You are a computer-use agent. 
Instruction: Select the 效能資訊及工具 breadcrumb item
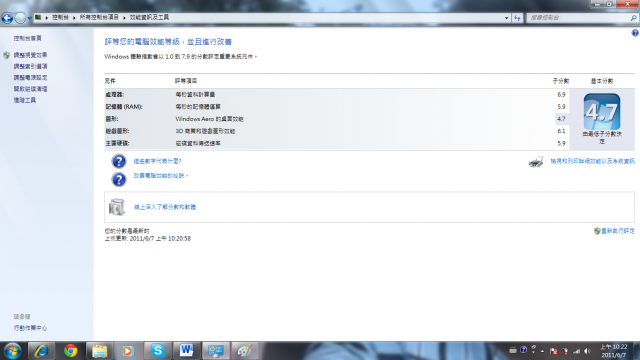[149, 18]
